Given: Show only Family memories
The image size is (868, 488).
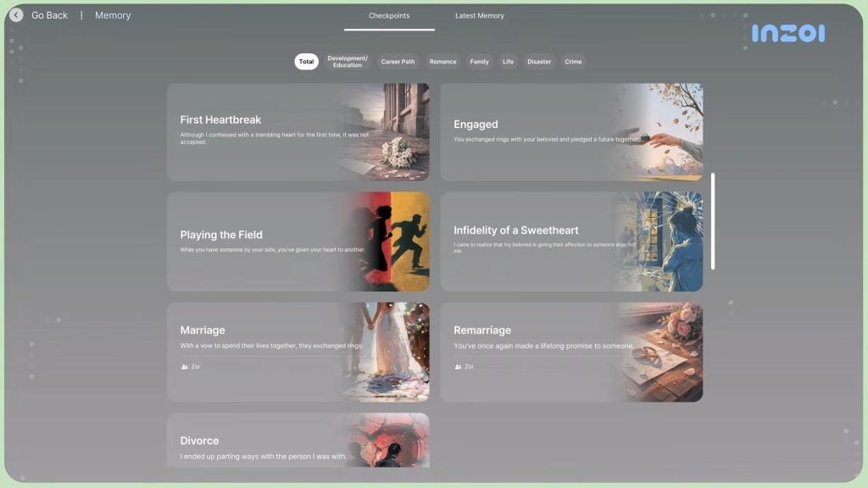Looking at the screenshot, I should [480, 62].
